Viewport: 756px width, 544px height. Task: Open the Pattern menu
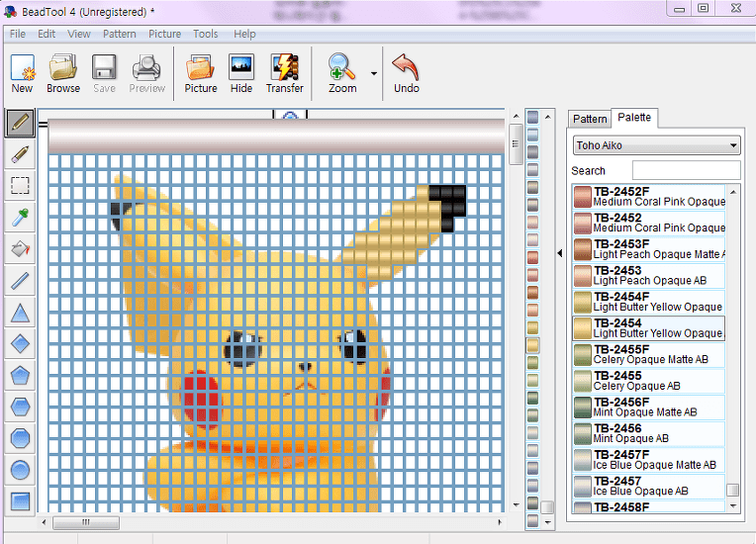[119, 34]
